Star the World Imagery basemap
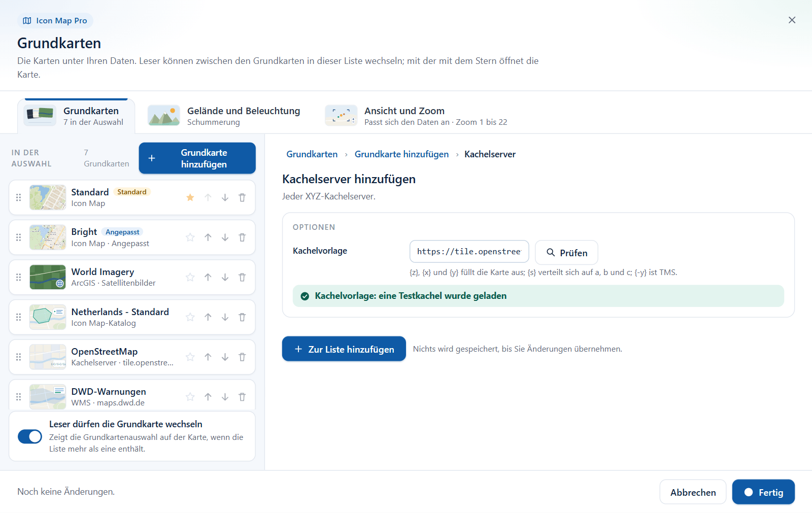 coord(190,277)
